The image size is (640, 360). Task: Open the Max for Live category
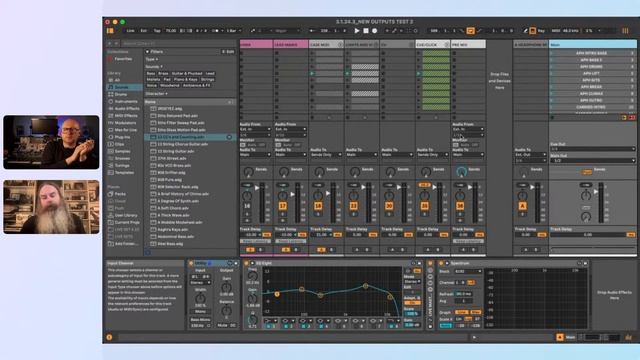point(125,130)
